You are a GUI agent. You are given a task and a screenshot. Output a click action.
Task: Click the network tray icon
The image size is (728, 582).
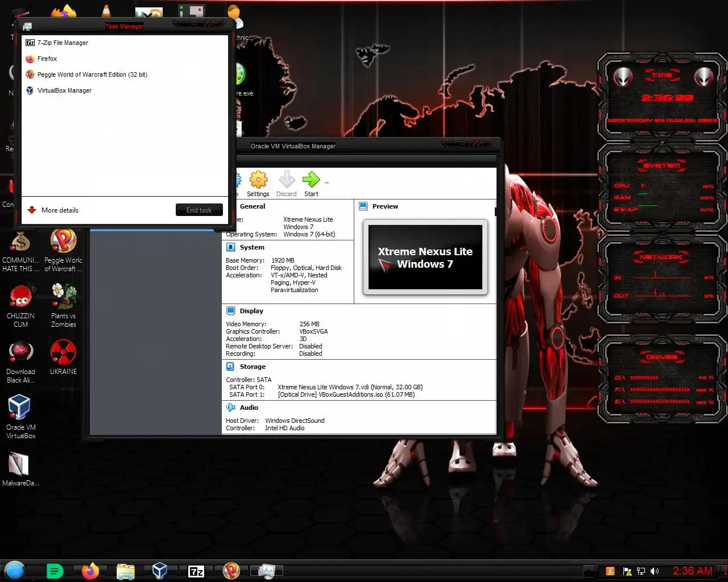click(x=641, y=571)
